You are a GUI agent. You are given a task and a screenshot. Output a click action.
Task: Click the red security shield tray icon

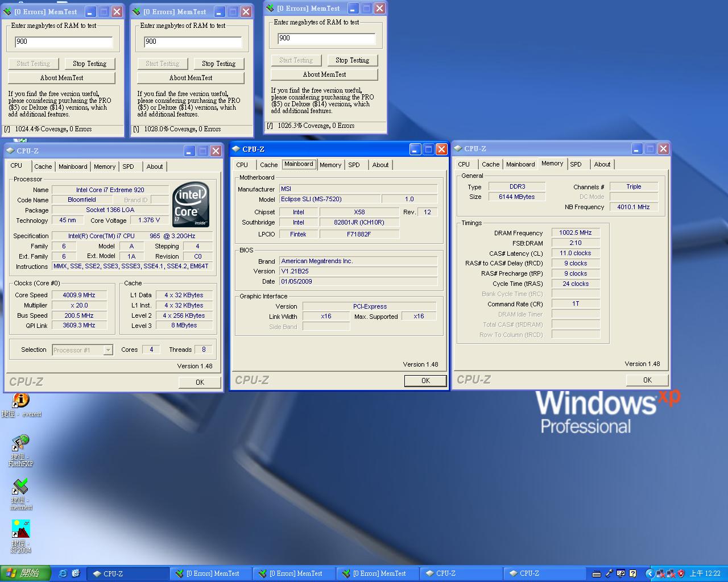(681, 573)
